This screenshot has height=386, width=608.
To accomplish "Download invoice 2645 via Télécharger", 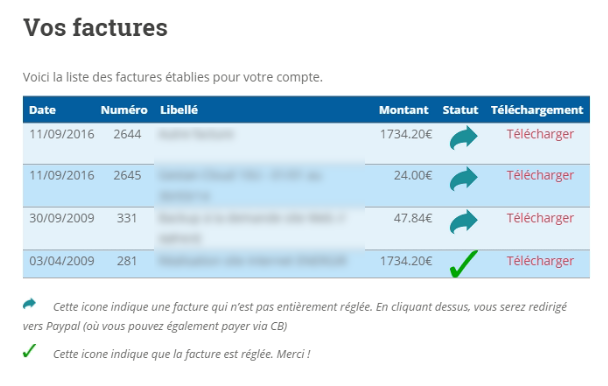I will pyautogui.click(x=540, y=175).
